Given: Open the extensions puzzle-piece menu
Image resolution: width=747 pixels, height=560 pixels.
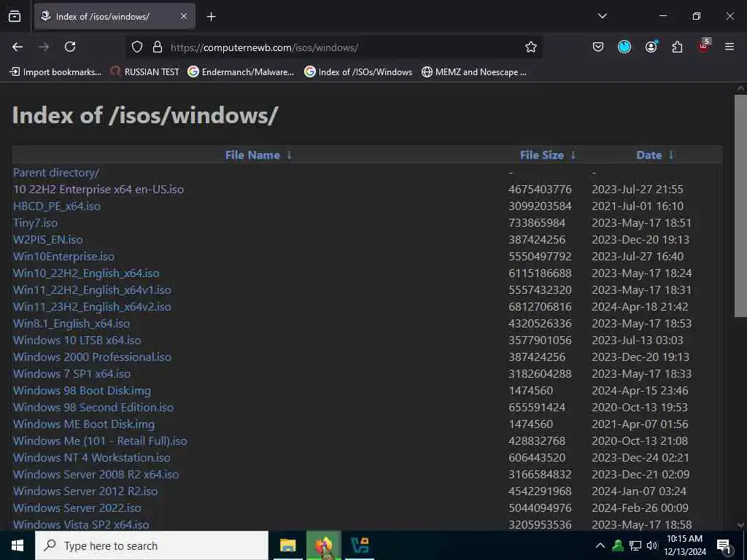Looking at the screenshot, I should point(677,47).
